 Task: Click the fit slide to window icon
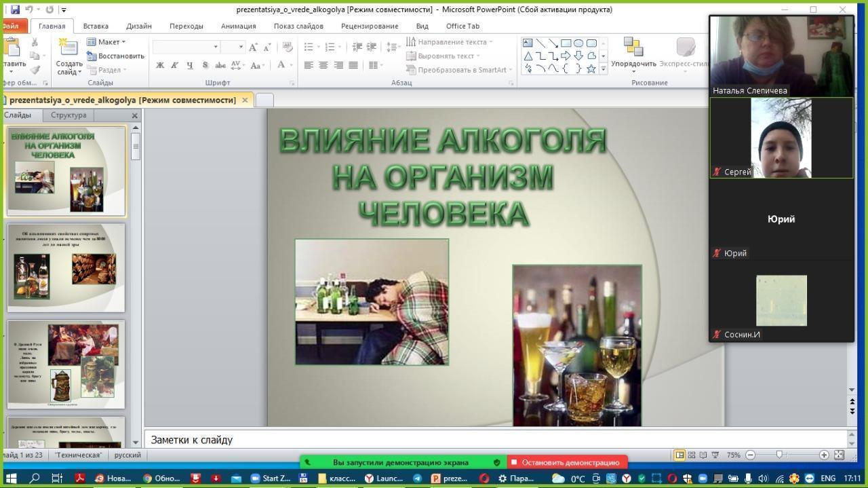pos(839,455)
